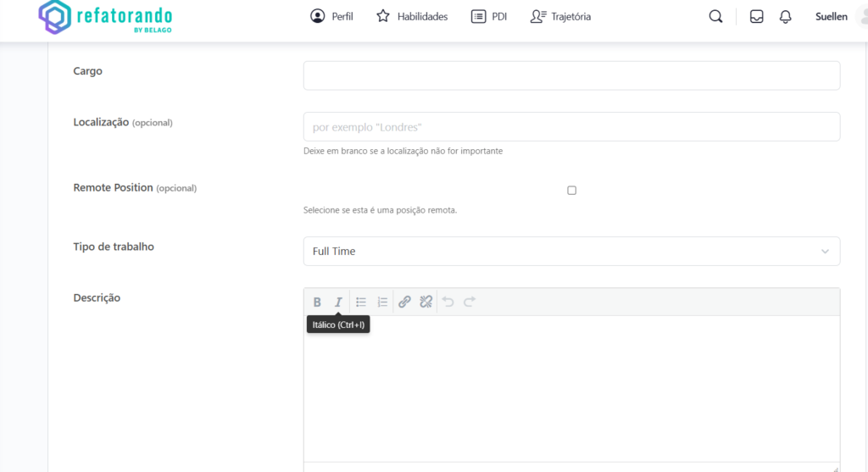Open the Habilidades menu item
Image resolution: width=868 pixels, height=472 pixels.
click(x=412, y=16)
